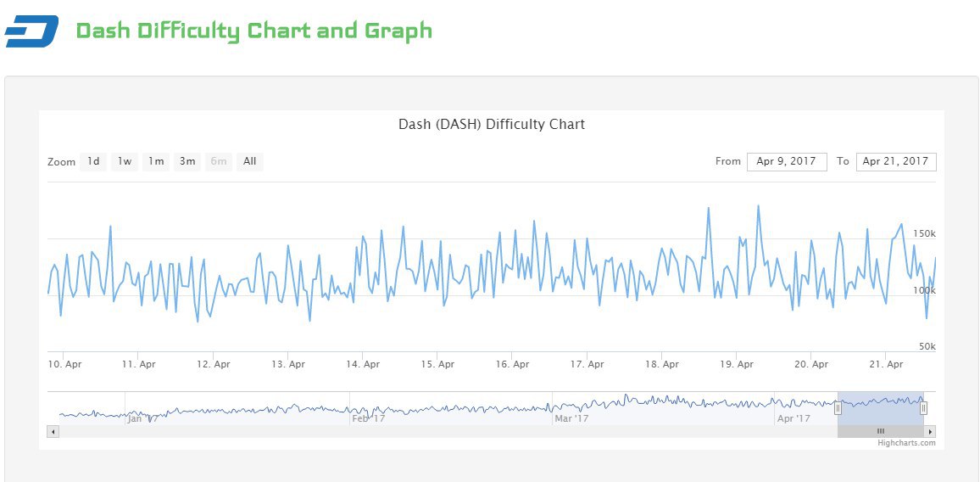Click the 13. Apr axis label
Screen dimensions: 980x482
click(x=288, y=364)
